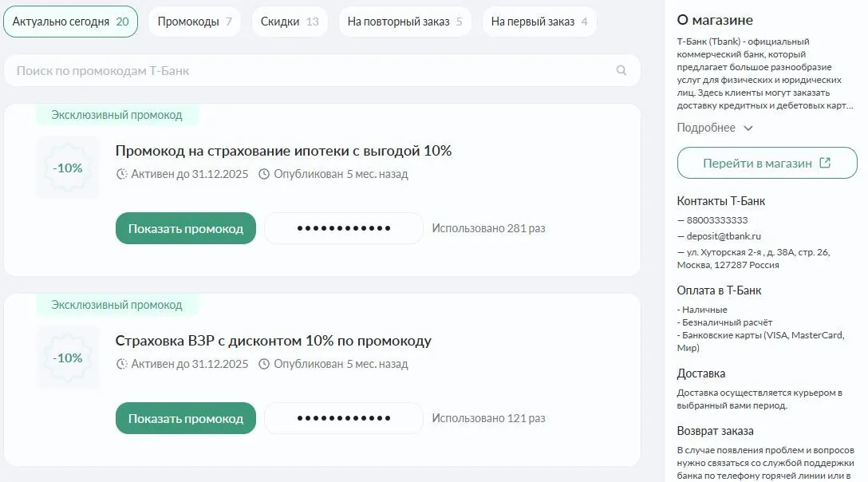Screen dimensions: 868x482
Task: Select the 'На первый заказ' tab
Action: tap(539, 22)
